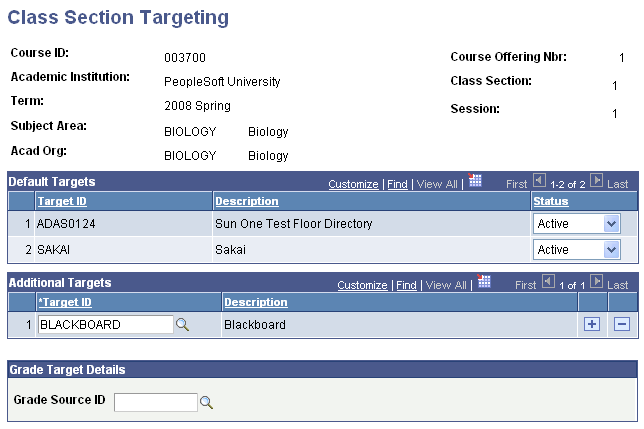The width and height of the screenshot is (644, 429).
Task: Click Sun One Test Floor Directory description
Action: coord(294,224)
